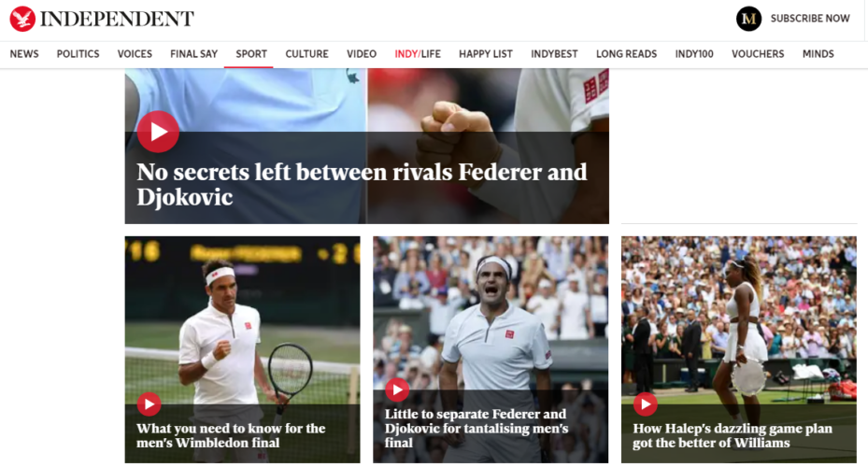Play the Federer and Djokovic rivals video
This screenshot has width=868, height=467.
158,132
